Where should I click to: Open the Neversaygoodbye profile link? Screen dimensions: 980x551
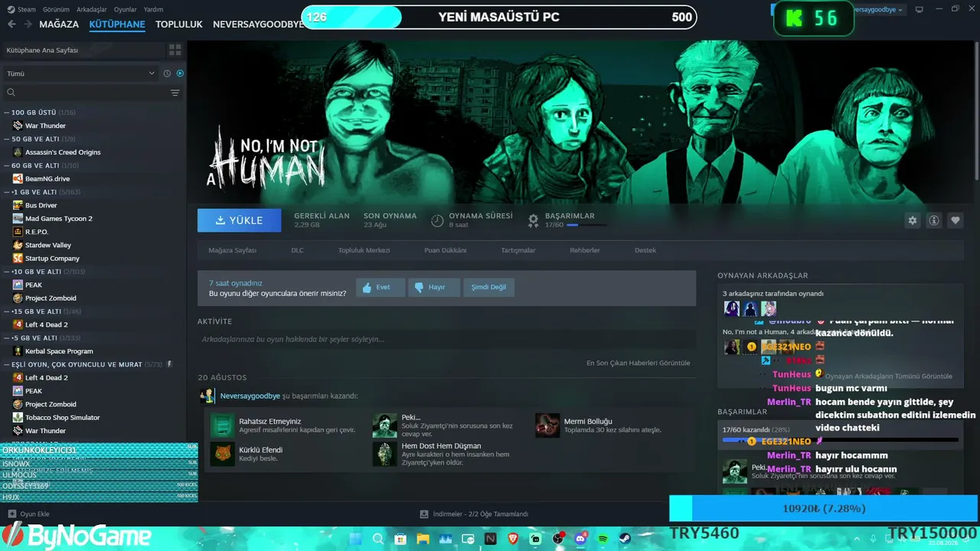click(x=250, y=396)
